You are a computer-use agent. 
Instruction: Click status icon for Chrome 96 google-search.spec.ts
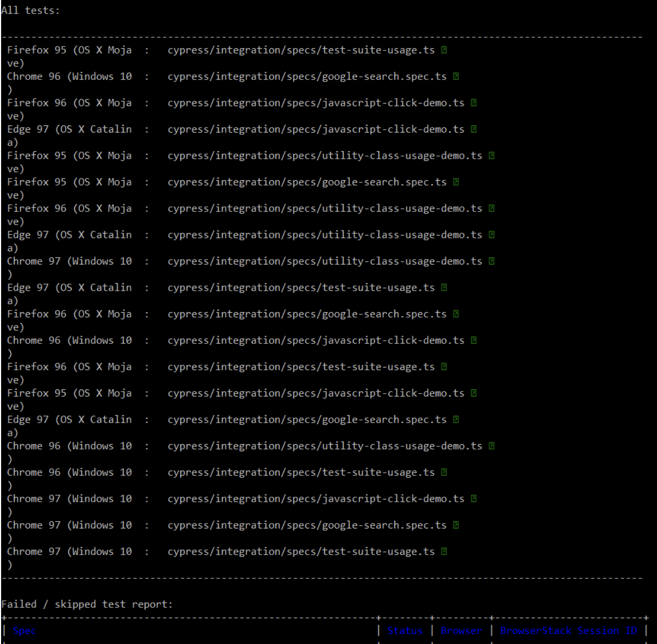tap(456, 77)
